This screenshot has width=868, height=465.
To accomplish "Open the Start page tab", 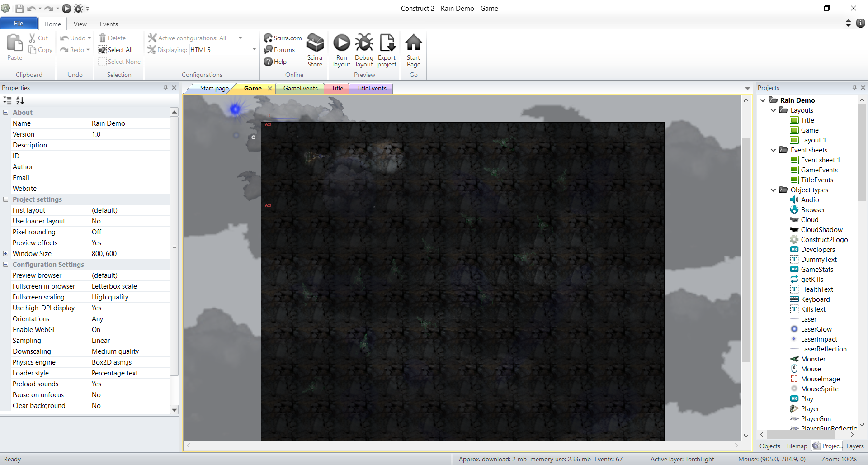I will click(214, 89).
